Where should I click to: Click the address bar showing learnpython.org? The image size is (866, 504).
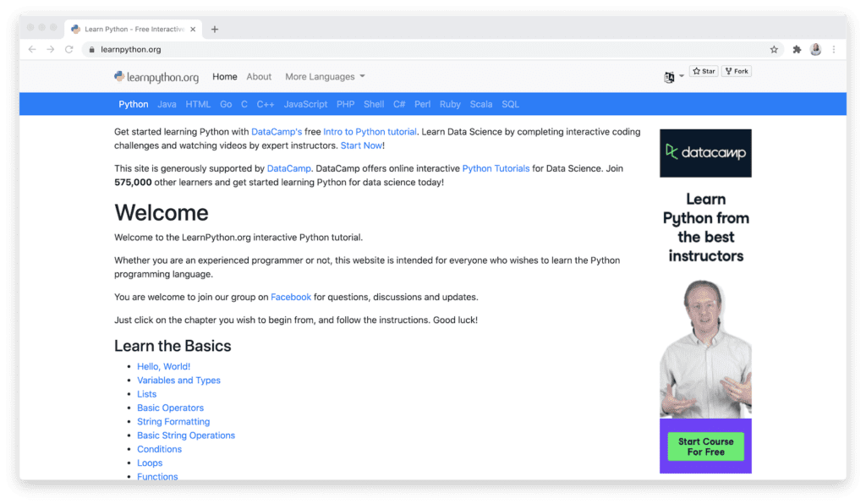[423, 50]
